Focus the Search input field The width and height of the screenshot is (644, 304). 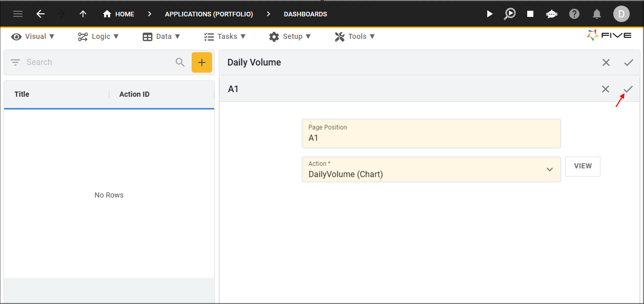coord(97,62)
